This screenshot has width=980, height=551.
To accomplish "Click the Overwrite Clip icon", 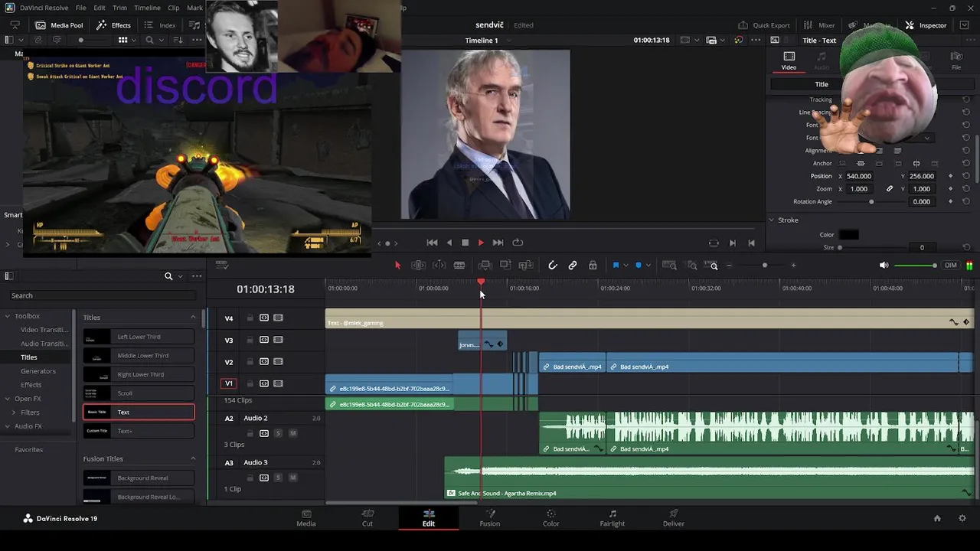I will tap(505, 266).
